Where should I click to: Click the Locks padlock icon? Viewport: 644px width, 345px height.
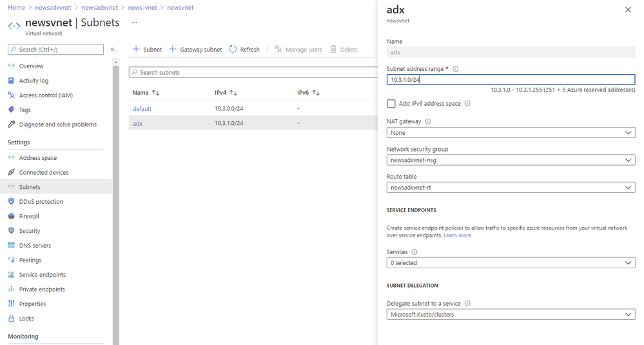coord(11,319)
